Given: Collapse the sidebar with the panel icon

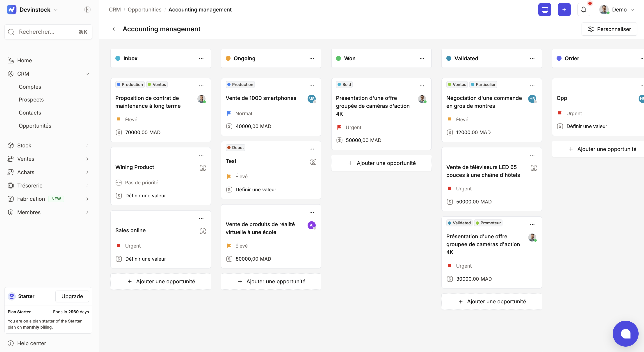Looking at the screenshot, I should pyautogui.click(x=87, y=9).
